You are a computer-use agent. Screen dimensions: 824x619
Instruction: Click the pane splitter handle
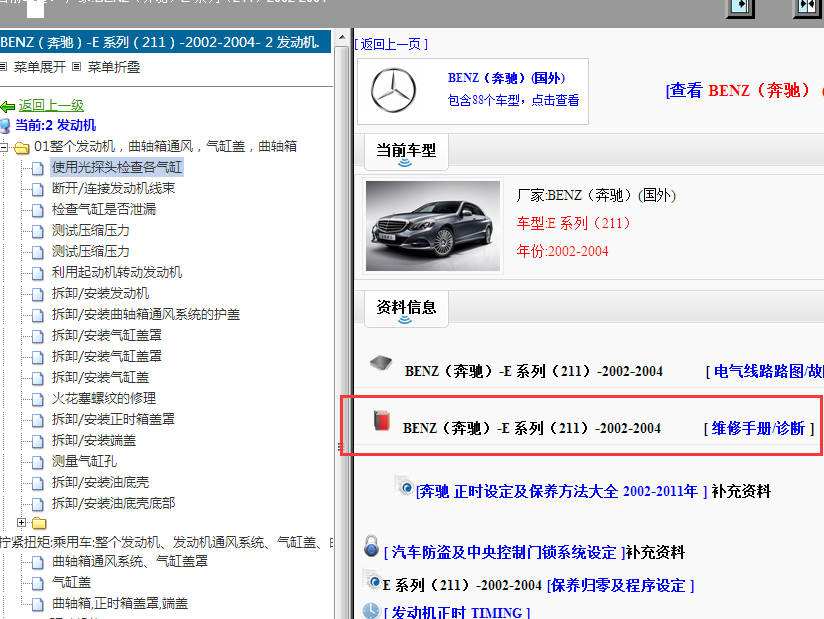tap(339, 447)
